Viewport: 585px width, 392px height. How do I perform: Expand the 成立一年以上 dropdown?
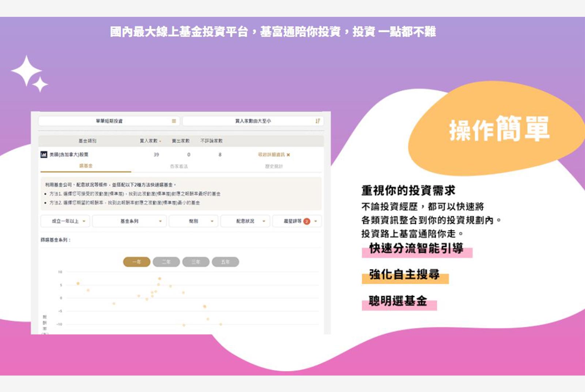(x=65, y=221)
